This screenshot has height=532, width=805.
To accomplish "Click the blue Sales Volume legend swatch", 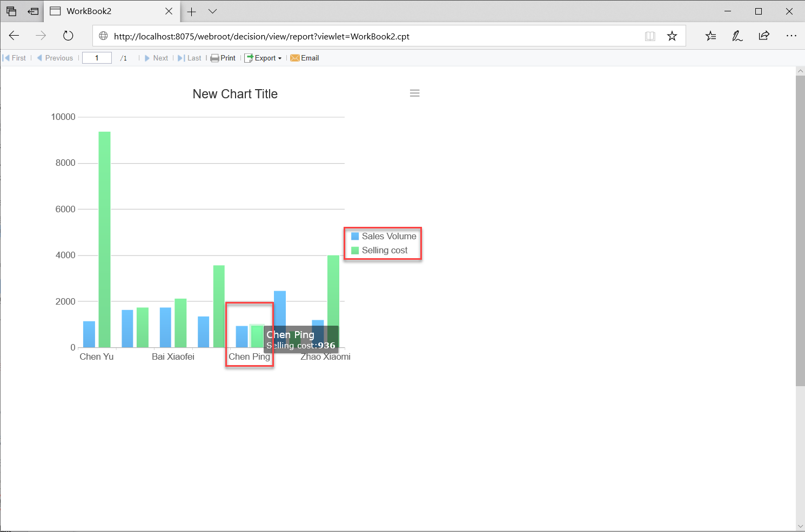I will 355,236.
